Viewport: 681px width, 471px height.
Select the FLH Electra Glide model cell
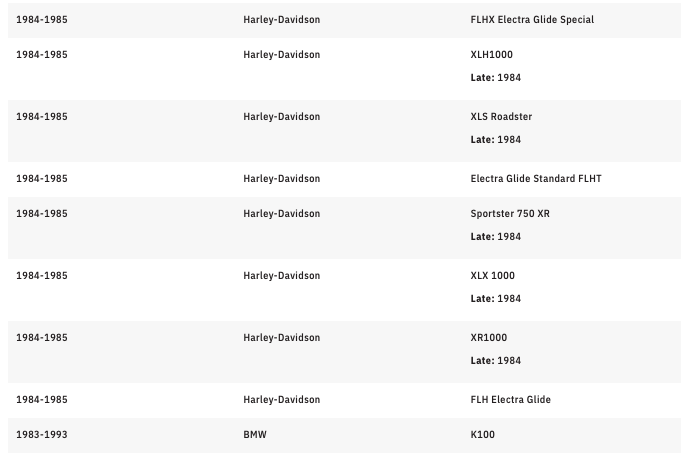point(510,400)
